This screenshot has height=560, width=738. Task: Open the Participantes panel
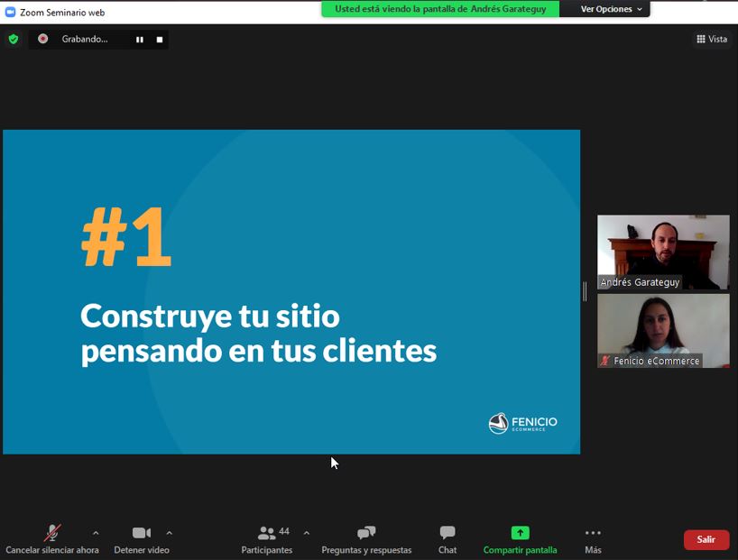pos(267,539)
